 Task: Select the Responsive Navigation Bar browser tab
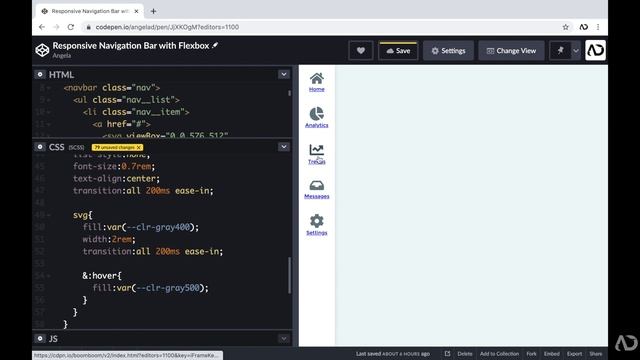pos(90,11)
